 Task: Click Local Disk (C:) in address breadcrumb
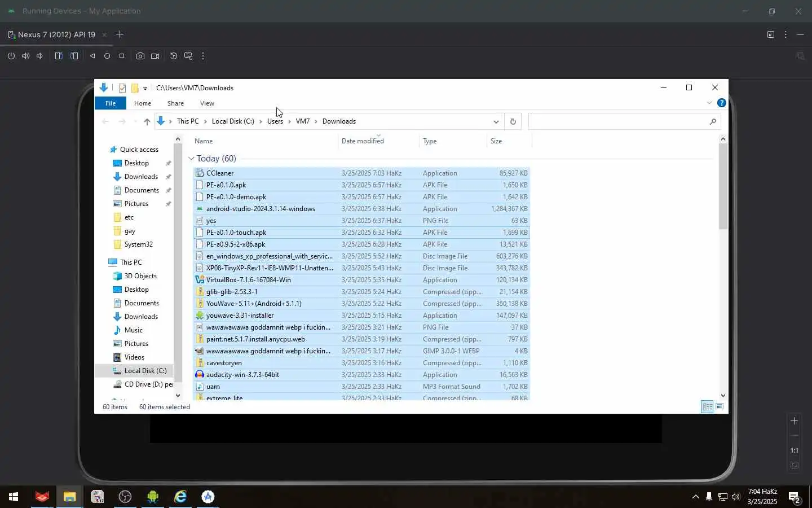pos(233,121)
